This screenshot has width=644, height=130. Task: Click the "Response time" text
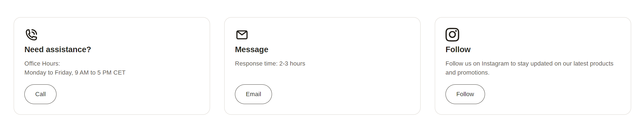[x=256, y=64]
